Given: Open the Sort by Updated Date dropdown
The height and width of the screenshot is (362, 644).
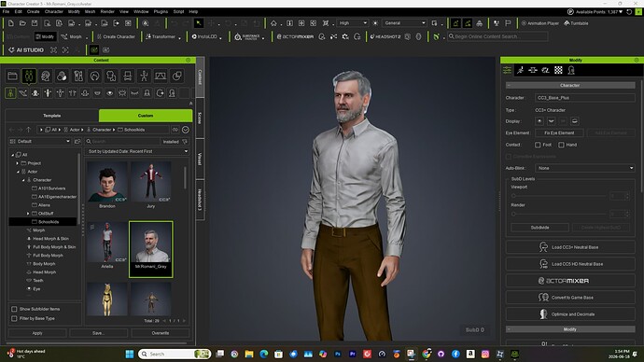Looking at the screenshot, I should click(137, 151).
